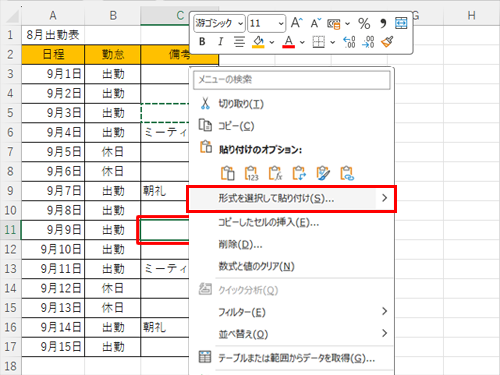The height and width of the screenshot is (375, 500).
Task: Open fill color dropdown arrow
Action: [272, 42]
